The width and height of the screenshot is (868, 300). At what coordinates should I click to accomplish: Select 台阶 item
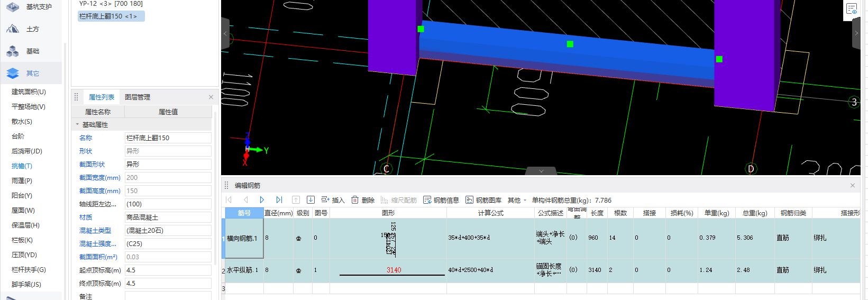coord(18,136)
